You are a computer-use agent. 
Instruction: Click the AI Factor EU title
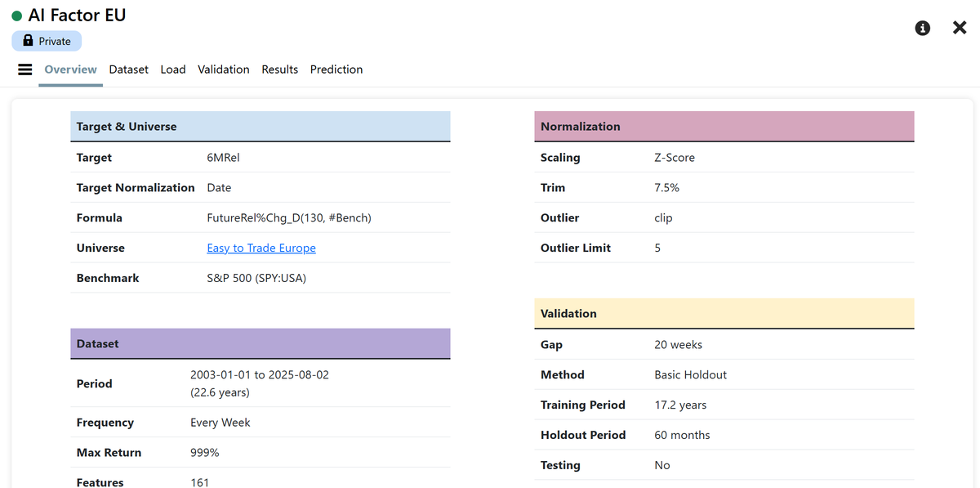pyautogui.click(x=77, y=15)
